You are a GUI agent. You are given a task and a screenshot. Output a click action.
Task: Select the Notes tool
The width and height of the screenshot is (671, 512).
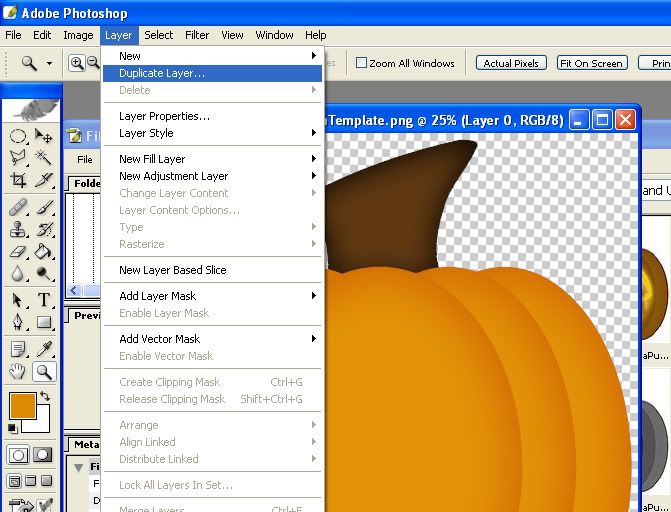click(x=18, y=349)
